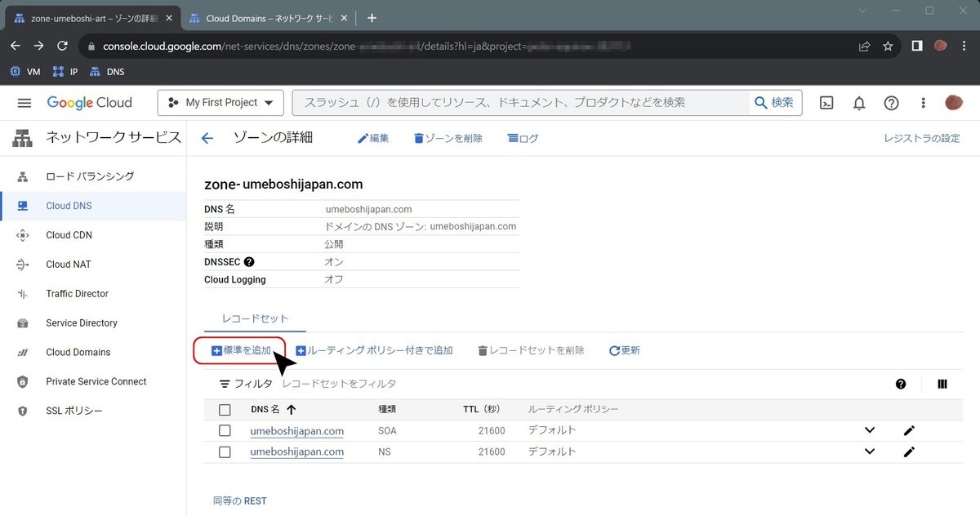Open the ログ logs button
This screenshot has height=516, width=980.
pyautogui.click(x=523, y=138)
